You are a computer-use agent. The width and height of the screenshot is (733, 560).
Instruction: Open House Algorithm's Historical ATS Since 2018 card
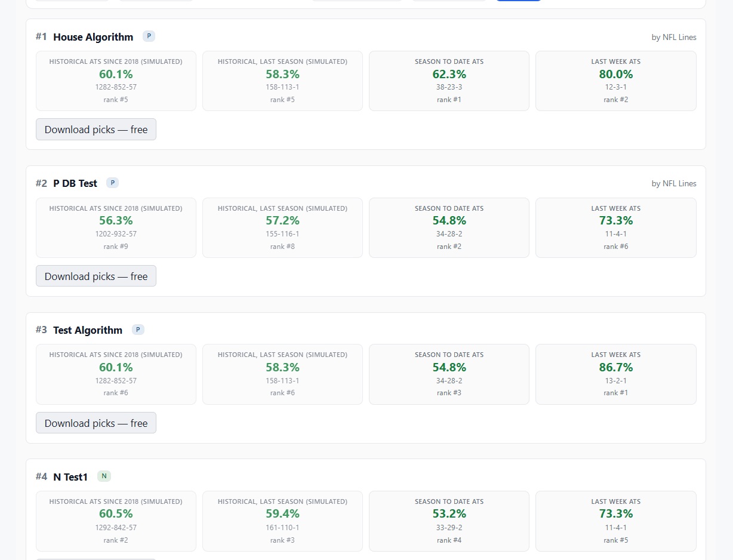[116, 81]
